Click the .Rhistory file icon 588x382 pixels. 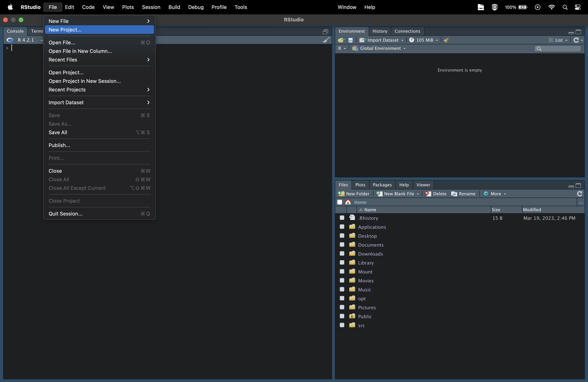(352, 218)
